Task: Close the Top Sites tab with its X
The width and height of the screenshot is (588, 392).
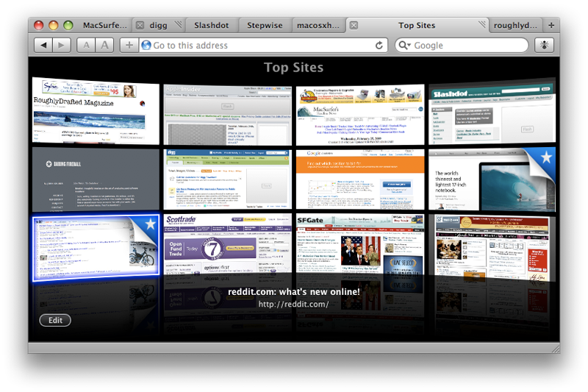Action: click(354, 25)
